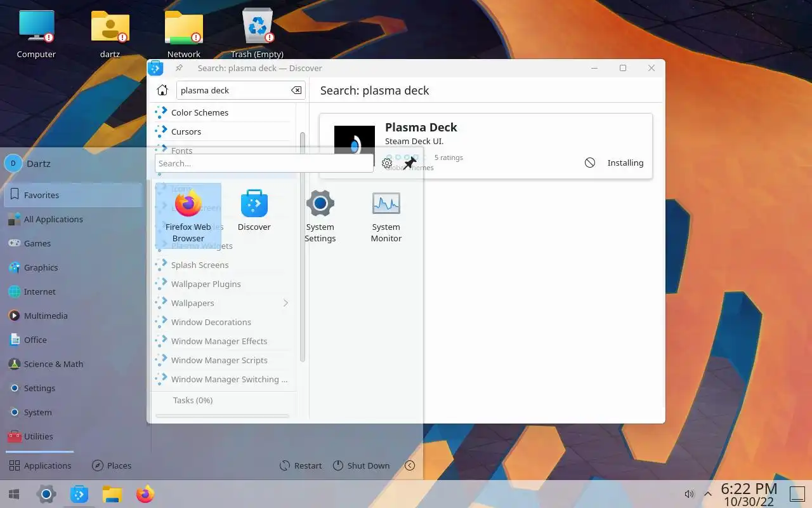The image size is (812, 508).
Task: Select Cursors category in Discover
Action: (223, 131)
